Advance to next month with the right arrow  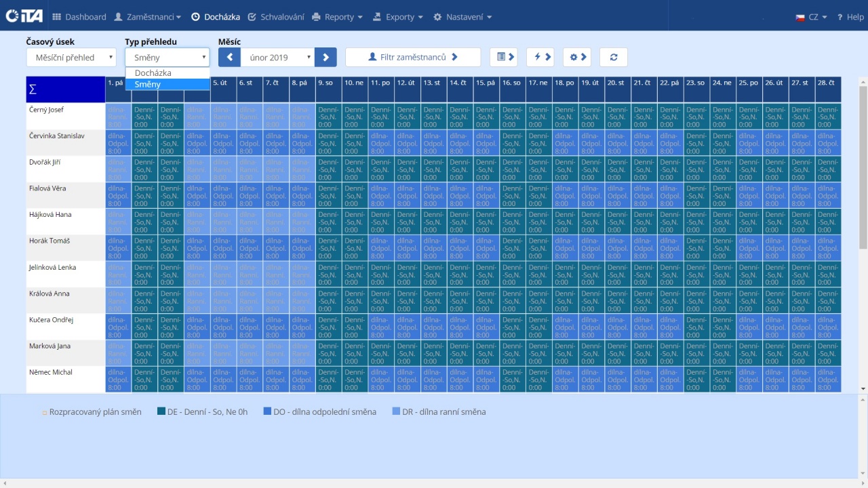(325, 57)
